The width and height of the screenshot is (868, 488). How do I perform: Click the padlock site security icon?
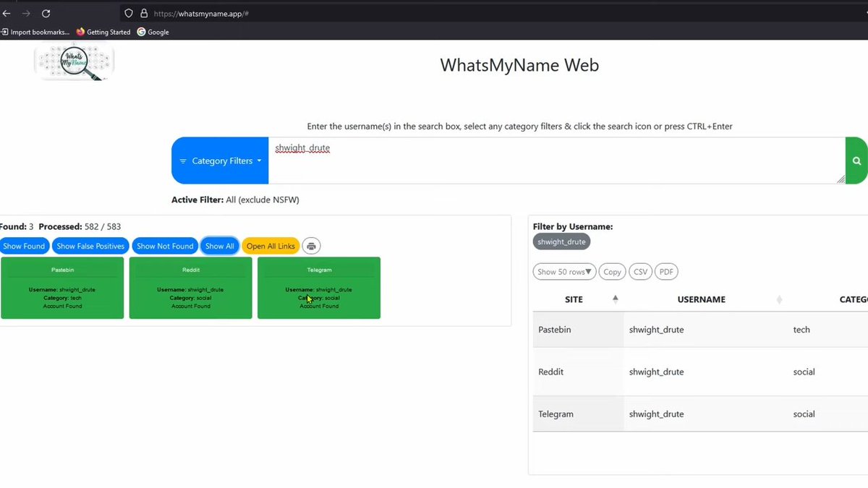point(143,13)
